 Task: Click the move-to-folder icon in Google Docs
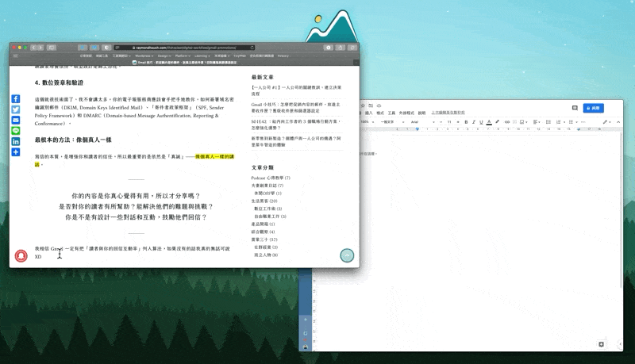(371, 105)
